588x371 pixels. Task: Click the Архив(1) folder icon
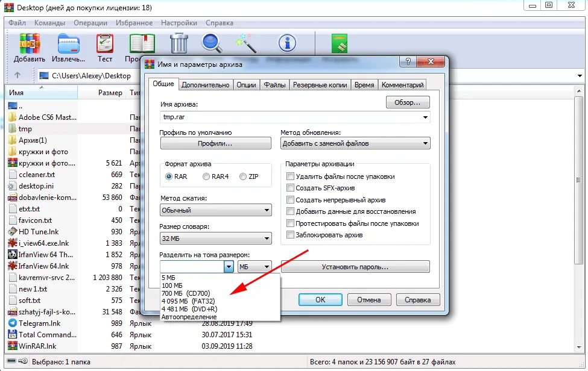click(13, 140)
